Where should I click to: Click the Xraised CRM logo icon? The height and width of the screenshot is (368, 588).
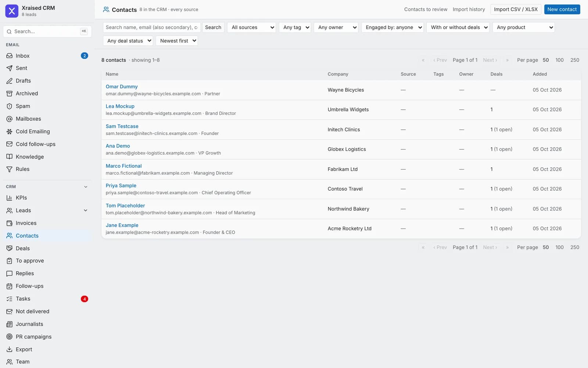12,11
